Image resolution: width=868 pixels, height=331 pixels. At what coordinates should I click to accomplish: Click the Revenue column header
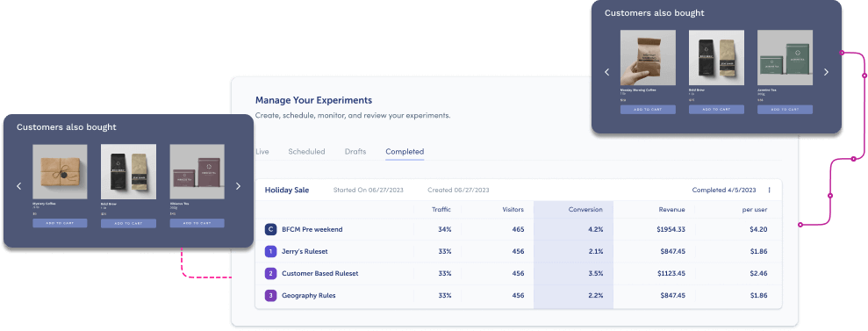(671, 209)
